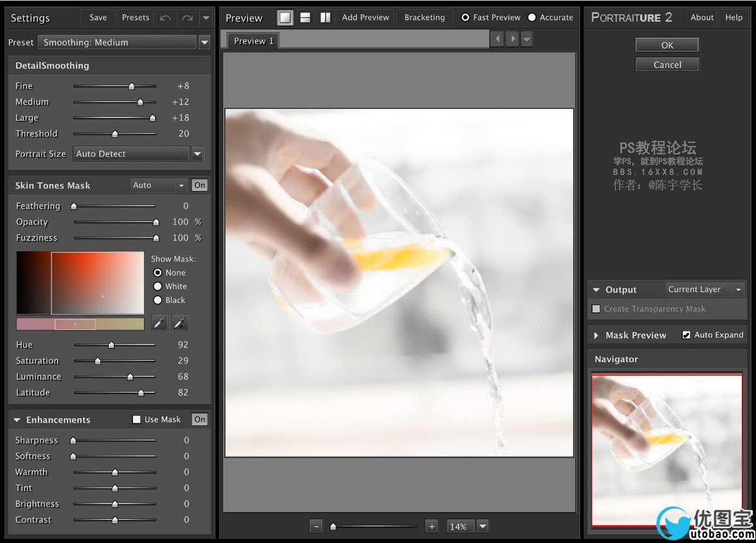This screenshot has height=543, width=756.
Task: Open the Output Current Layer dropdown
Action: 705,290
